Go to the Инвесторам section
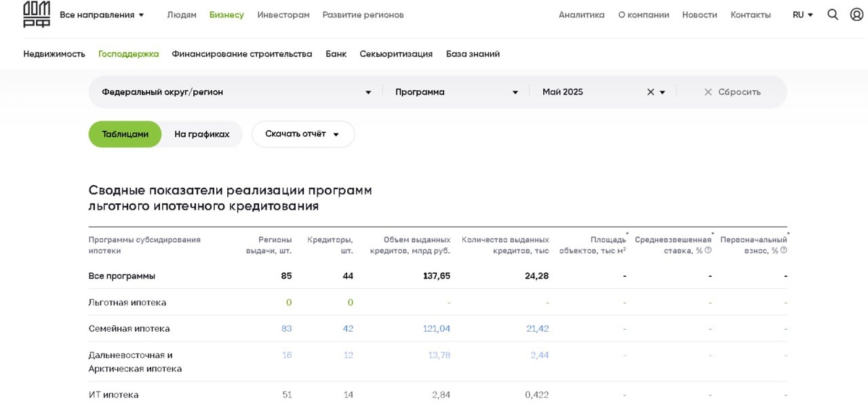Viewport: 868px width, 417px height. click(283, 15)
